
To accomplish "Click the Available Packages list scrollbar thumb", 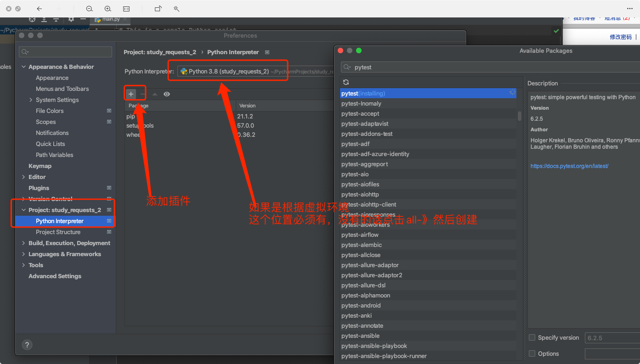I will 520,116.
